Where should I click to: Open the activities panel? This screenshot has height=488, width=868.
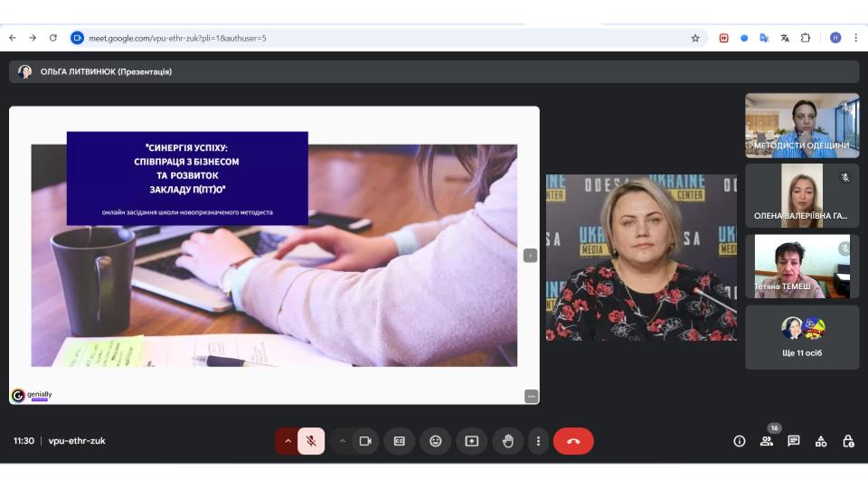(821, 441)
